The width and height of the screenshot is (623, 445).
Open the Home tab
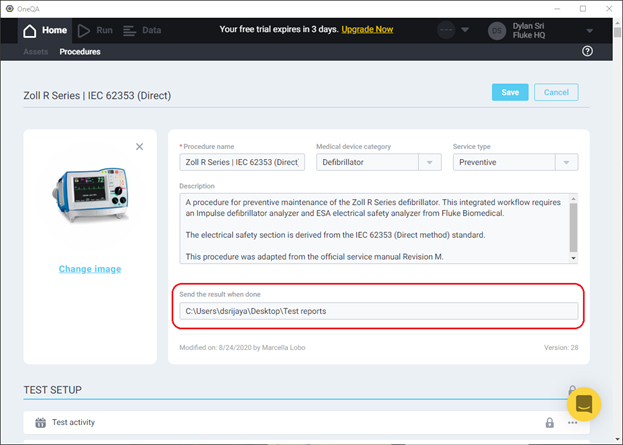click(x=45, y=30)
